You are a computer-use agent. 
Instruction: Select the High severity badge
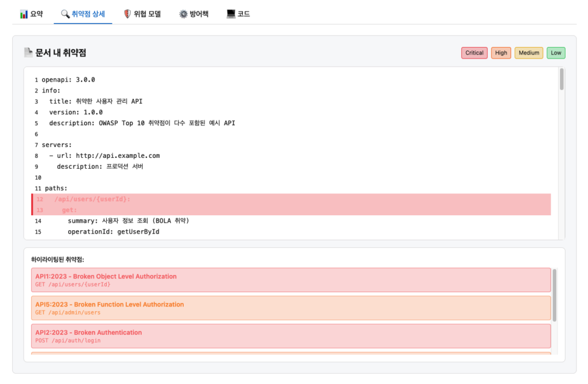501,53
